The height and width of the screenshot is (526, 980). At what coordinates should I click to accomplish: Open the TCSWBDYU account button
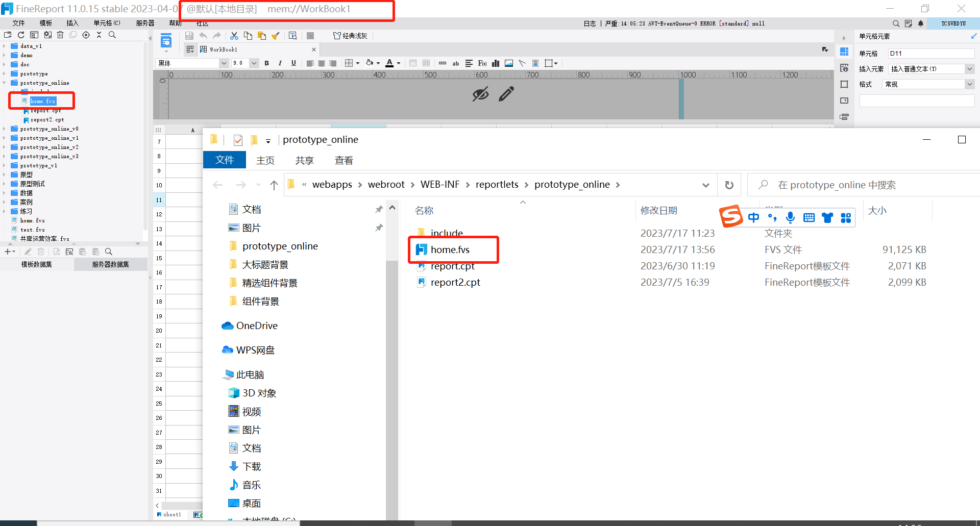click(x=953, y=23)
